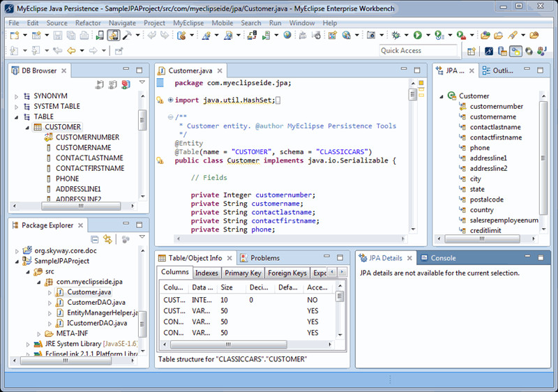Click the green Run button in toolbar
The width and height of the screenshot is (558, 392).
click(417, 35)
